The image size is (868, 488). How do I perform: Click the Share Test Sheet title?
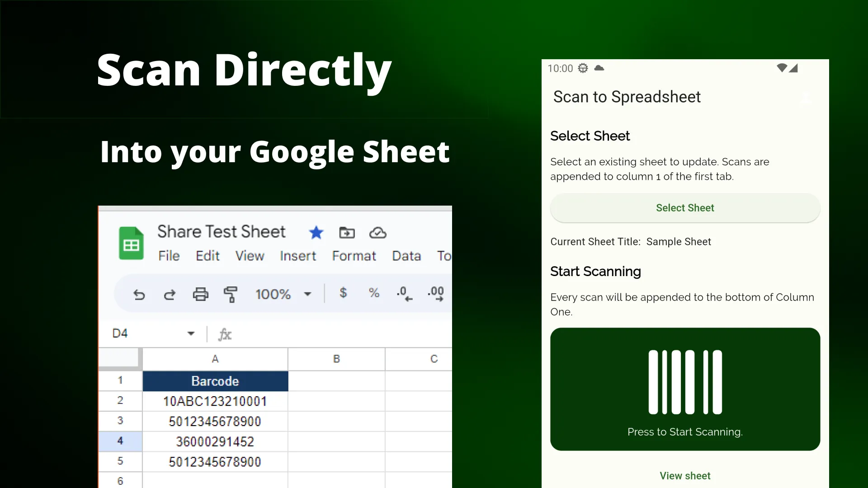pos(222,231)
